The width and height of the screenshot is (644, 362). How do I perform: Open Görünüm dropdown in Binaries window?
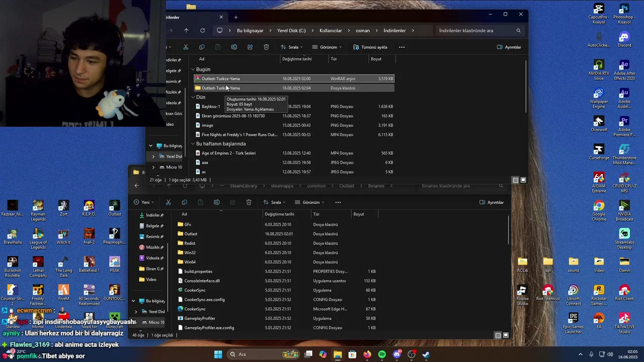pyautogui.click(x=310, y=202)
